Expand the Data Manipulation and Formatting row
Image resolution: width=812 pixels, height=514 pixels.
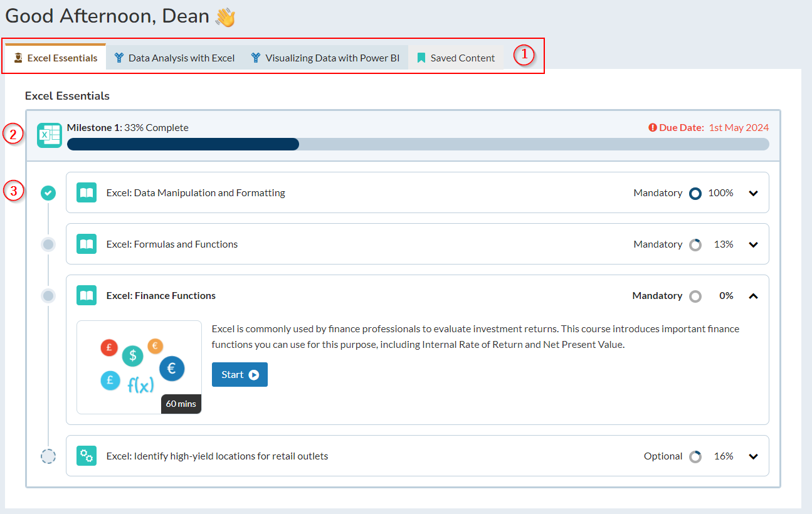[x=753, y=193]
